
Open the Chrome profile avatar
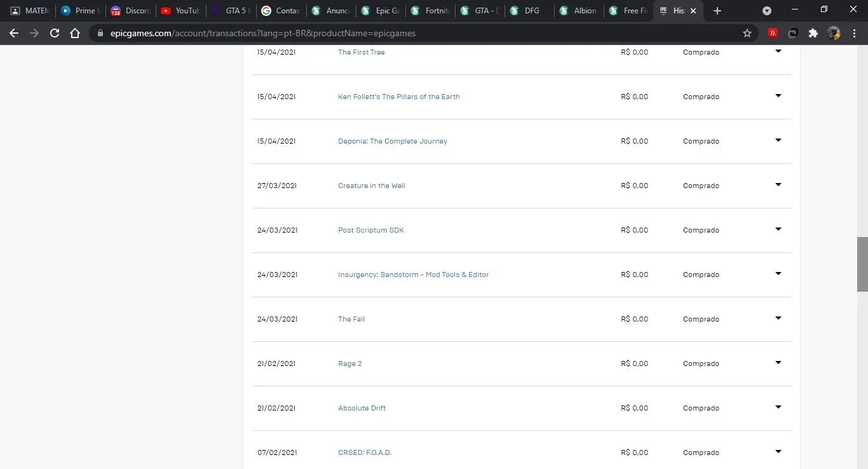[x=834, y=33]
